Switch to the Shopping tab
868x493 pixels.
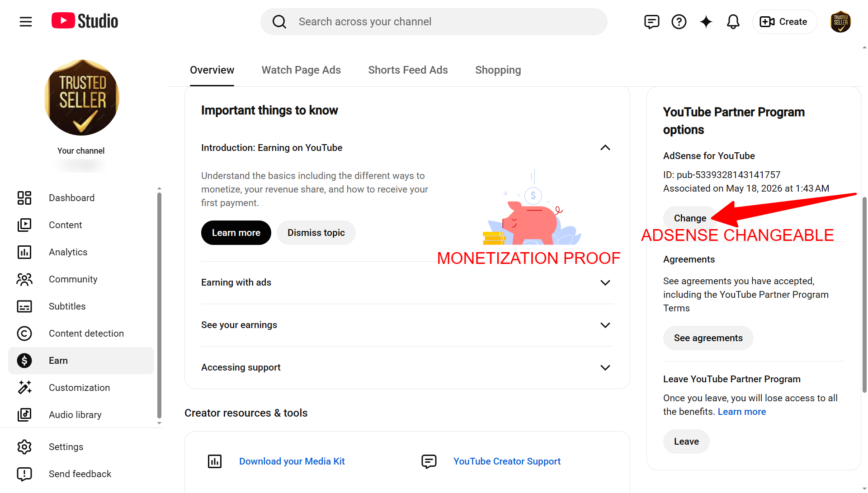[498, 70]
